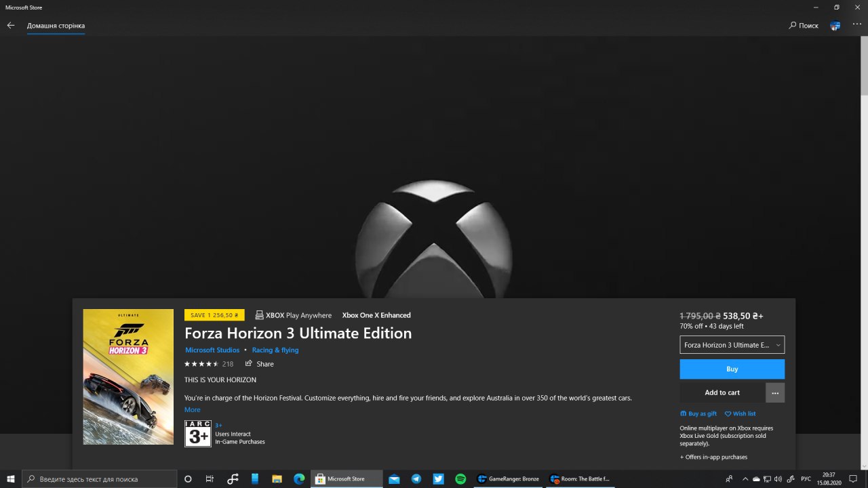Show hidden tray icons chevron
Screen dimensions: 868x488
tap(745, 479)
